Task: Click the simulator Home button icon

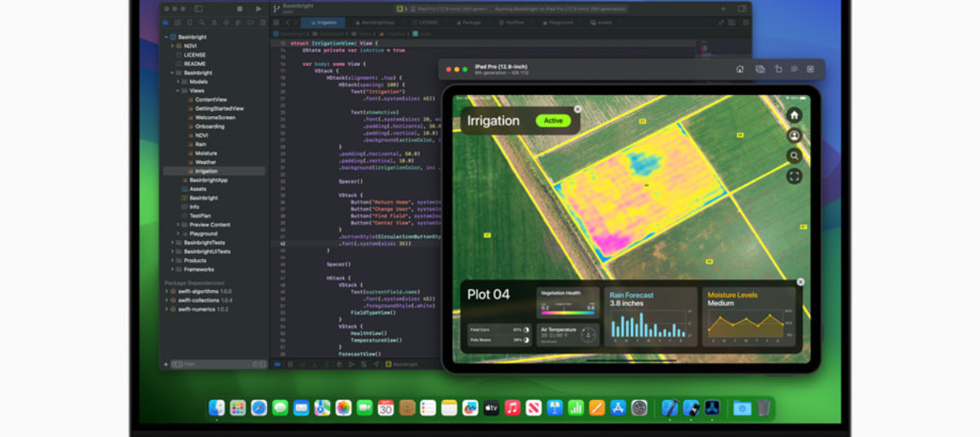Action: coord(740,69)
